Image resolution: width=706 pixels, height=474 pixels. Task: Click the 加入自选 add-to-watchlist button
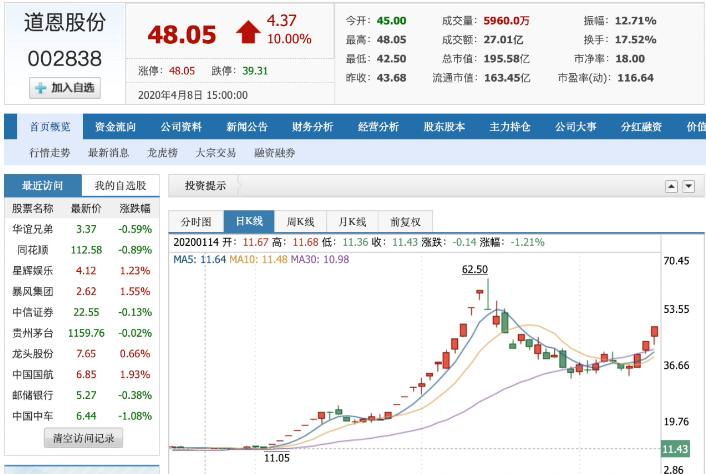pyautogui.click(x=65, y=88)
